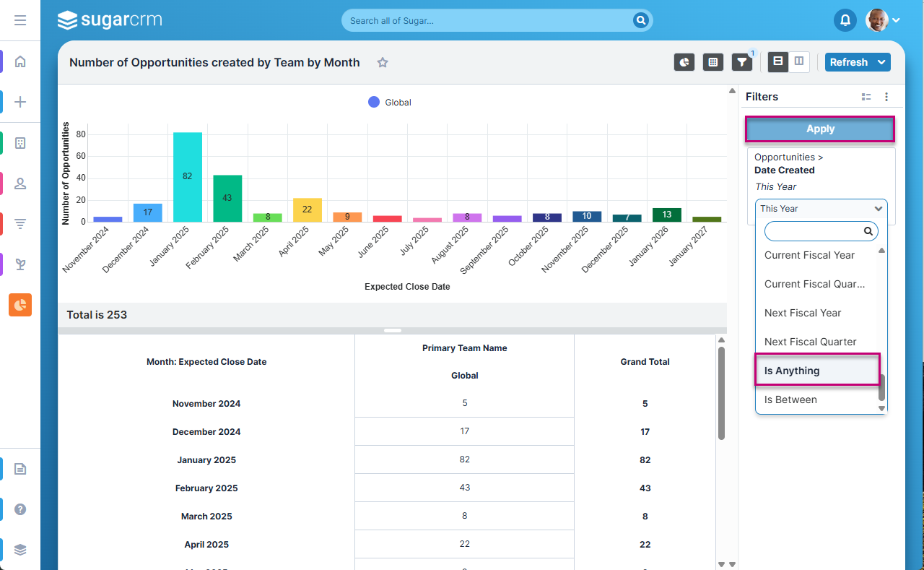Open the hamburger navigation menu
This screenshot has height=570, width=924.
(20, 20)
